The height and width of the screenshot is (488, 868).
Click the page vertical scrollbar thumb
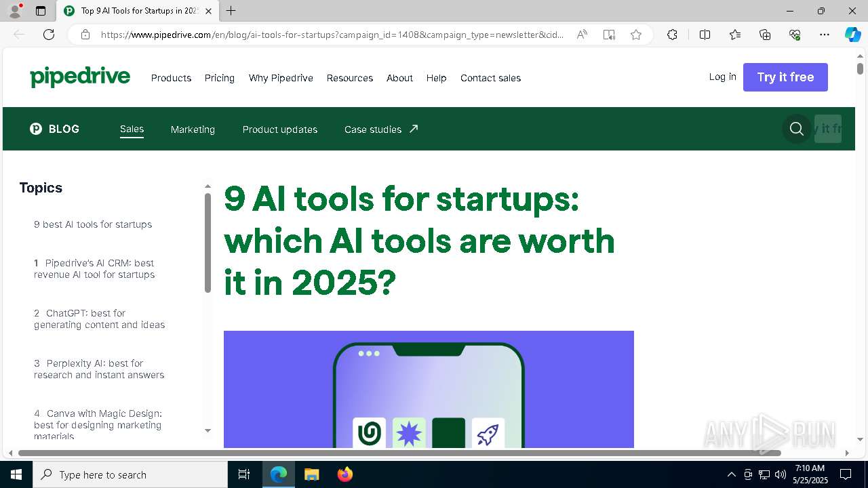[860, 68]
